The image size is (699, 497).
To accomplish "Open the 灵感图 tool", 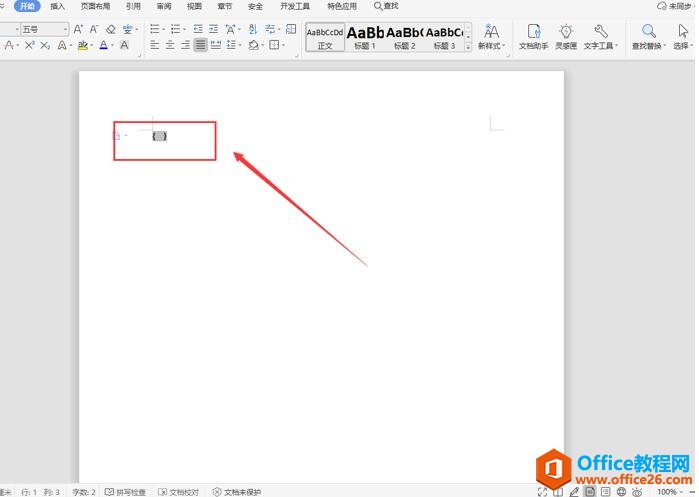I will point(566,37).
